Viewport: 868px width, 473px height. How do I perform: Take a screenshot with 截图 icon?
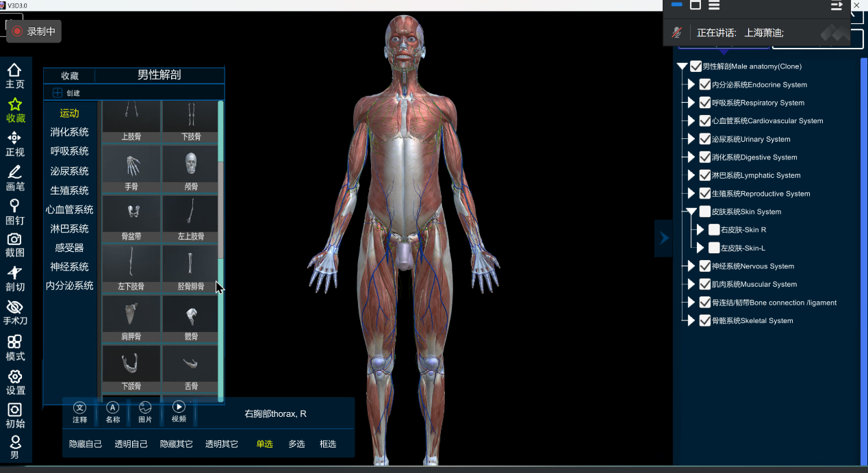point(14,245)
